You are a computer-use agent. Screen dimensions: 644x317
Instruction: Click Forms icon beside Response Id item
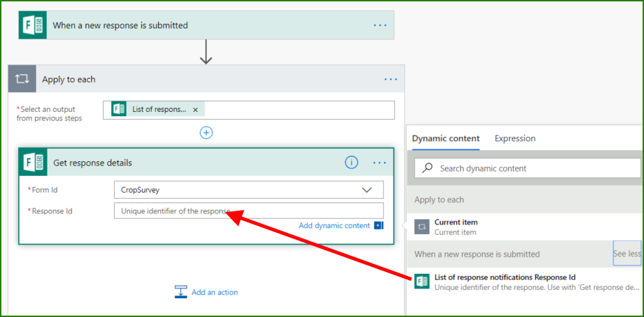[x=421, y=282]
